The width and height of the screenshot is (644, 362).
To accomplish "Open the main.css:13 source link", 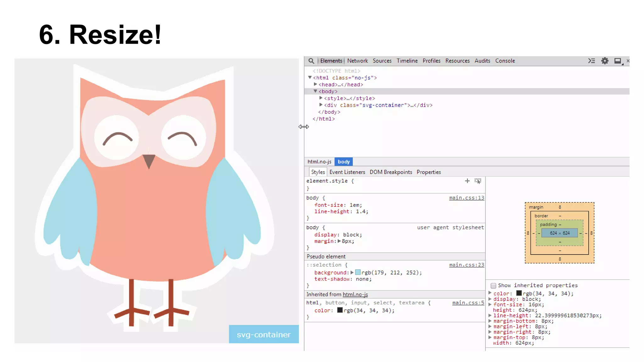I will pos(466,198).
